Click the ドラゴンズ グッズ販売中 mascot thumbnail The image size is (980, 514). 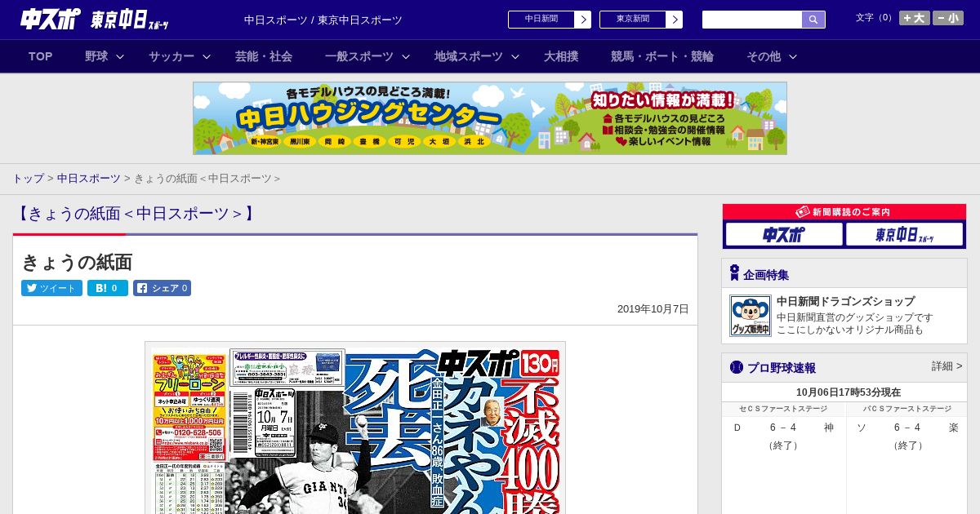click(x=751, y=316)
